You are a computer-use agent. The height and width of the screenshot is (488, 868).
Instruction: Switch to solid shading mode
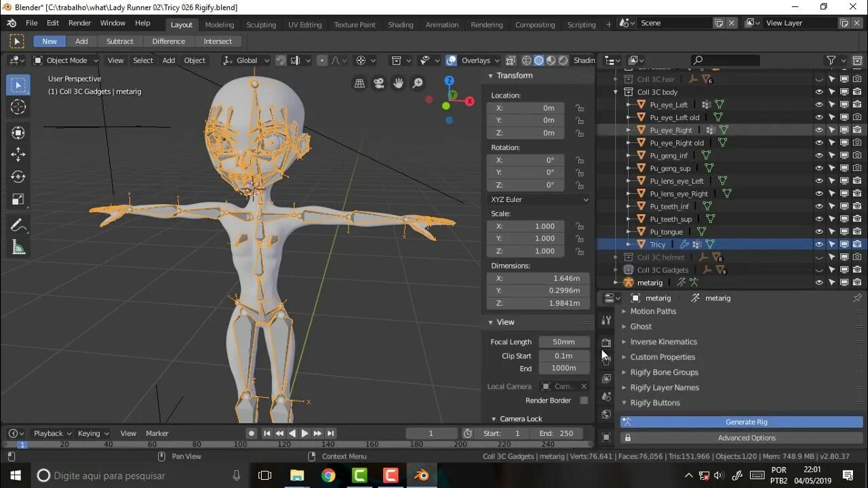pos(538,60)
